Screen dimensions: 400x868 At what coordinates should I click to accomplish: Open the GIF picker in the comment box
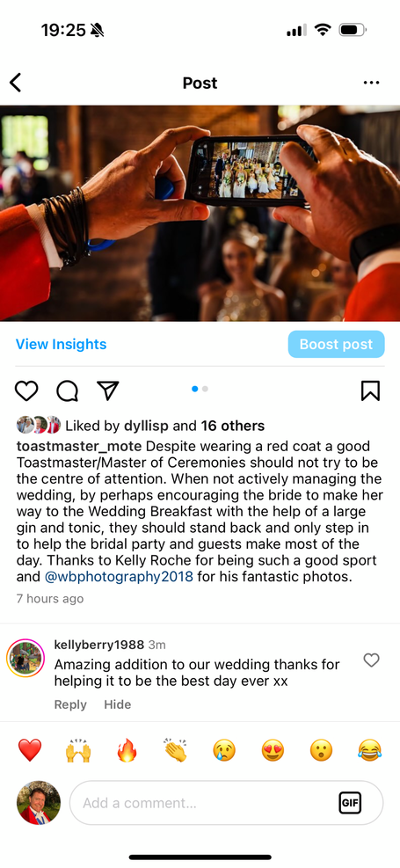(x=350, y=803)
